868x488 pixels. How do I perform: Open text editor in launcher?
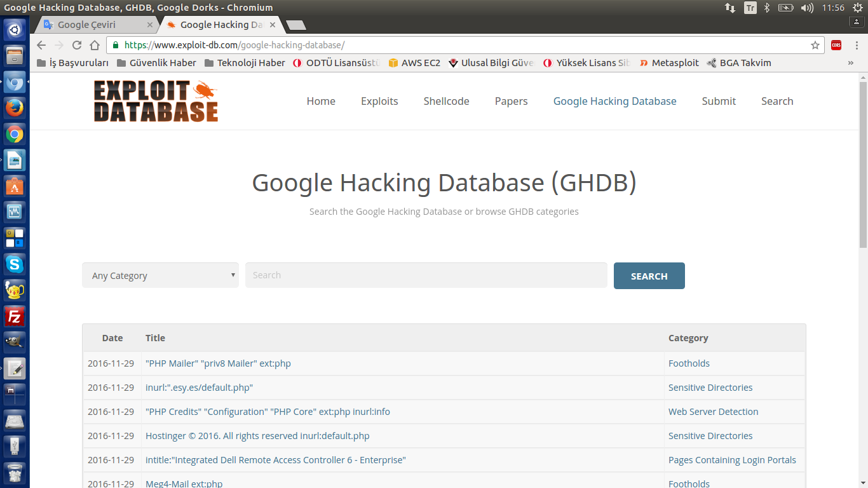[15, 368]
